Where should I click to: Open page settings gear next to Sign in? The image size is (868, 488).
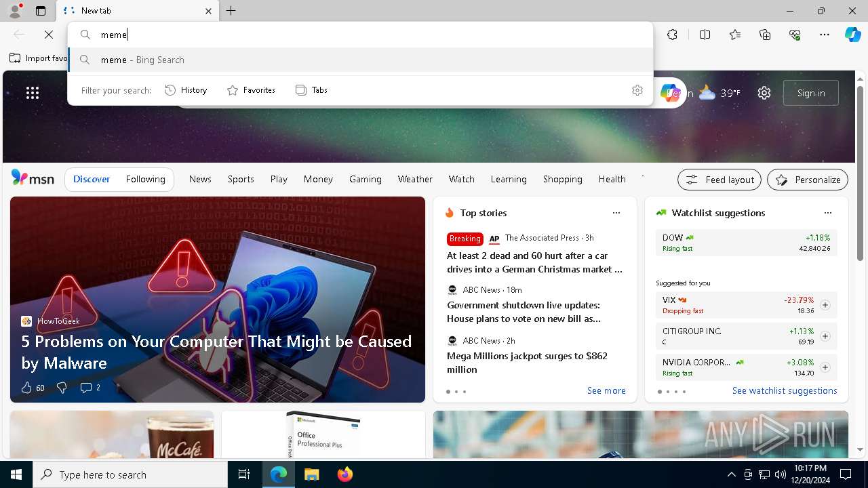click(764, 93)
